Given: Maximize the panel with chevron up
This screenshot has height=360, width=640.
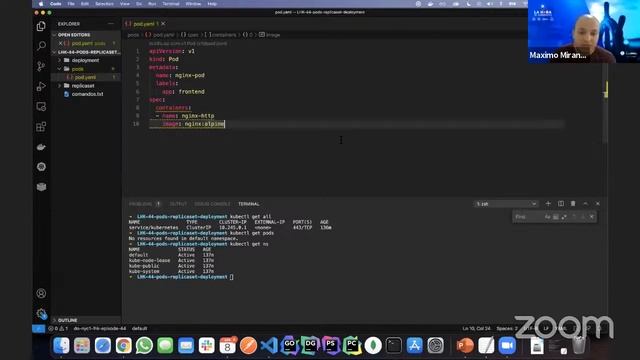Looking at the screenshot, I should (x=586, y=203).
